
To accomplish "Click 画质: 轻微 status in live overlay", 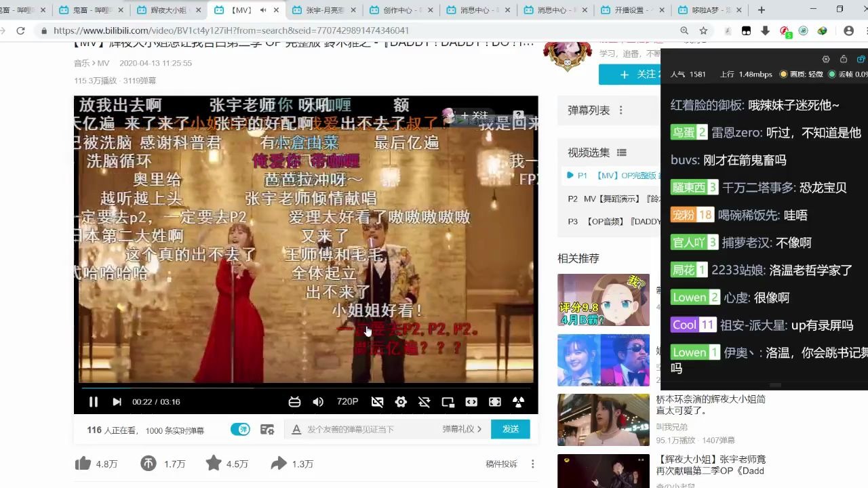I will click(802, 74).
